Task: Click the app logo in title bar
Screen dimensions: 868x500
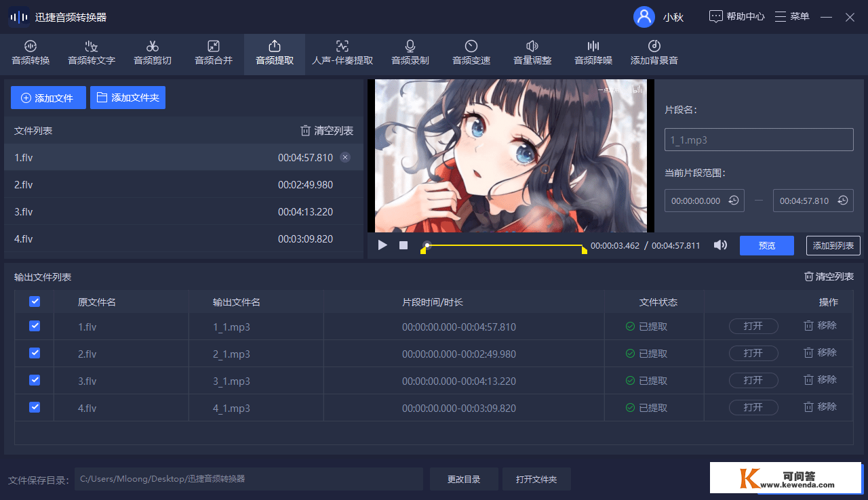Action: point(18,17)
